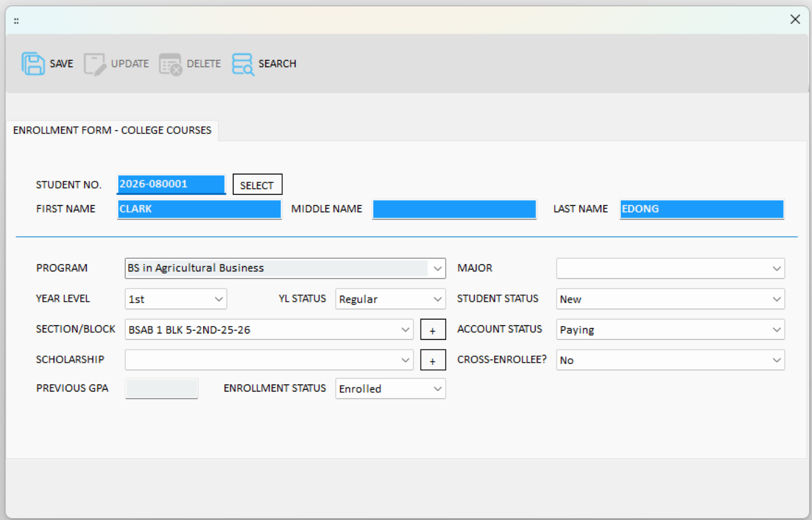Click the PROGRAM label text
Image resolution: width=812 pixels, height=520 pixels.
tap(62, 268)
